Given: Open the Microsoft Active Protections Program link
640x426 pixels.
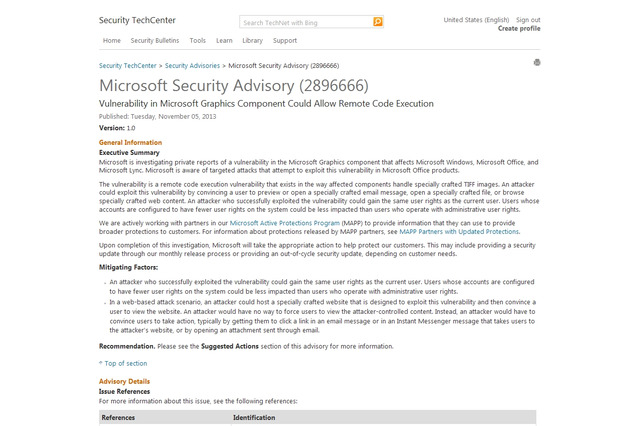Looking at the screenshot, I should (x=287, y=223).
